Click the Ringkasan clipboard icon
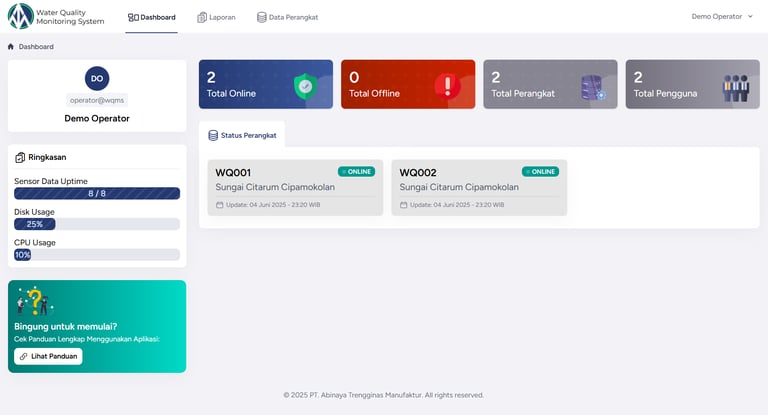Viewport: 768px width, 415px height. point(20,157)
